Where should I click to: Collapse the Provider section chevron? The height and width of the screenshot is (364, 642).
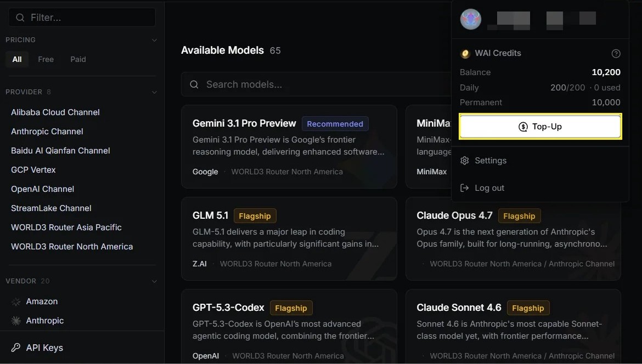(x=154, y=92)
